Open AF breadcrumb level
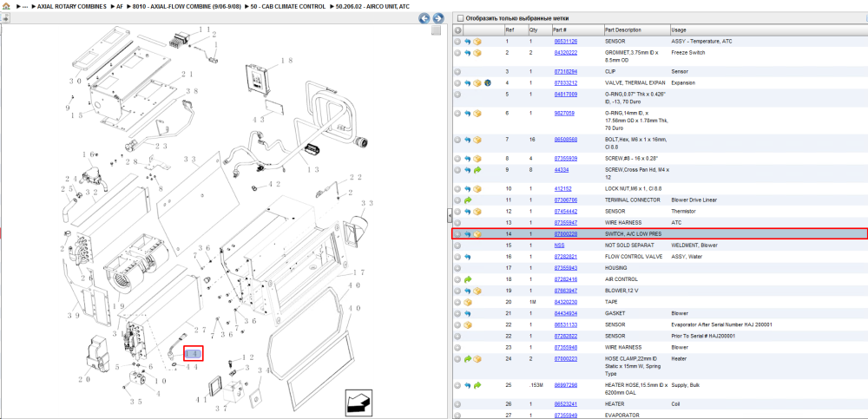The image size is (868, 419). point(120,6)
